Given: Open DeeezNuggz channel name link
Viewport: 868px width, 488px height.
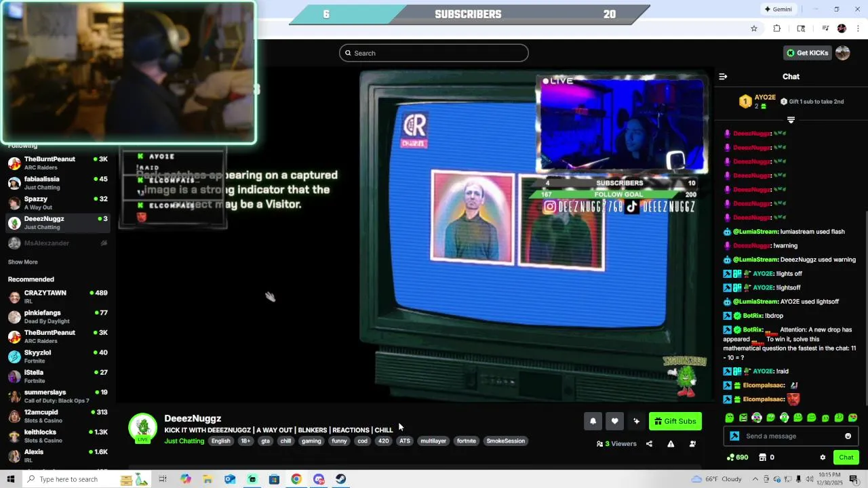Looking at the screenshot, I should click(x=193, y=418).
